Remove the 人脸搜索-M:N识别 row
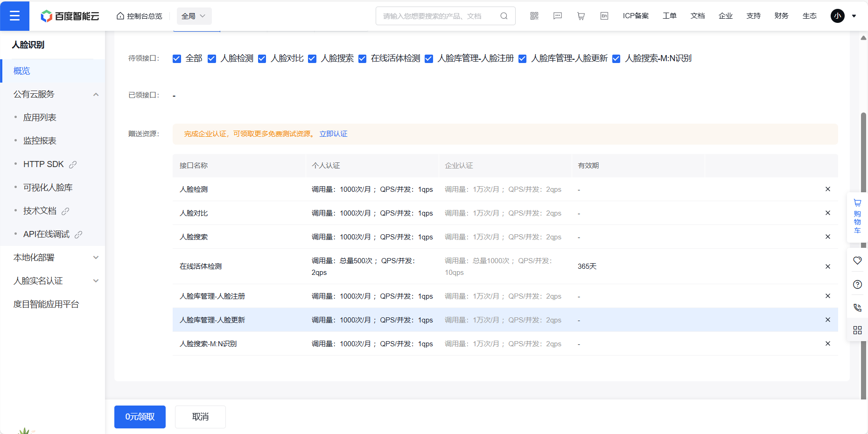The width and height of the screenshot is (868, 434). click(x=828, y=343)
